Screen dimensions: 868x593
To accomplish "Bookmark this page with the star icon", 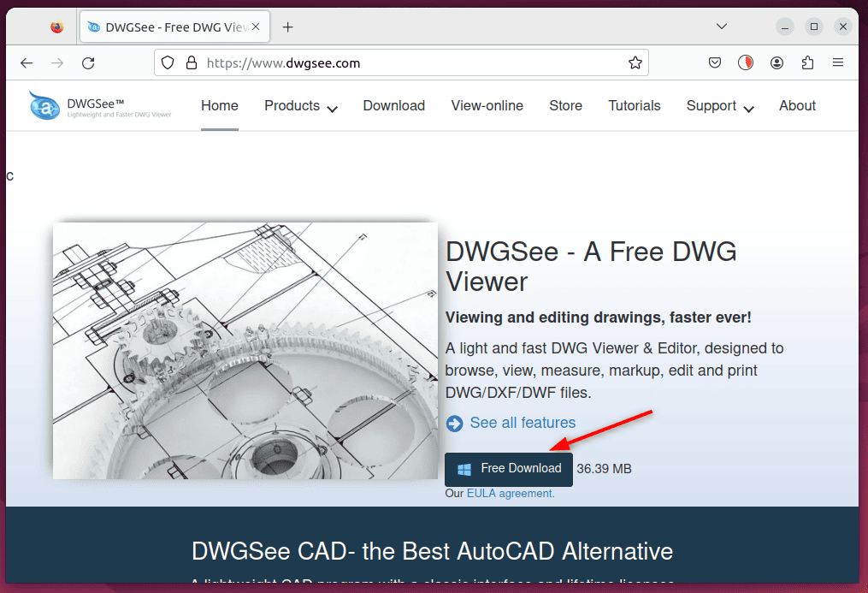I will click(x=635, y=63).
